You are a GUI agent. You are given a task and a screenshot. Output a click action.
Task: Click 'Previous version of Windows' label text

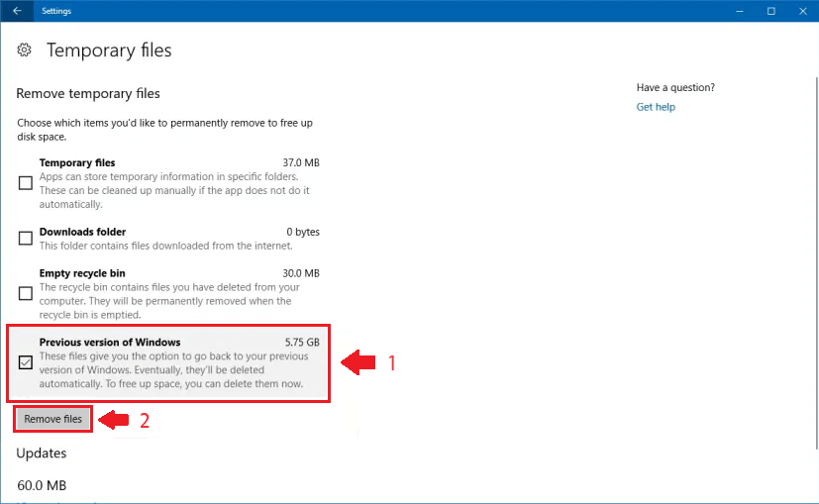point(110,342)
